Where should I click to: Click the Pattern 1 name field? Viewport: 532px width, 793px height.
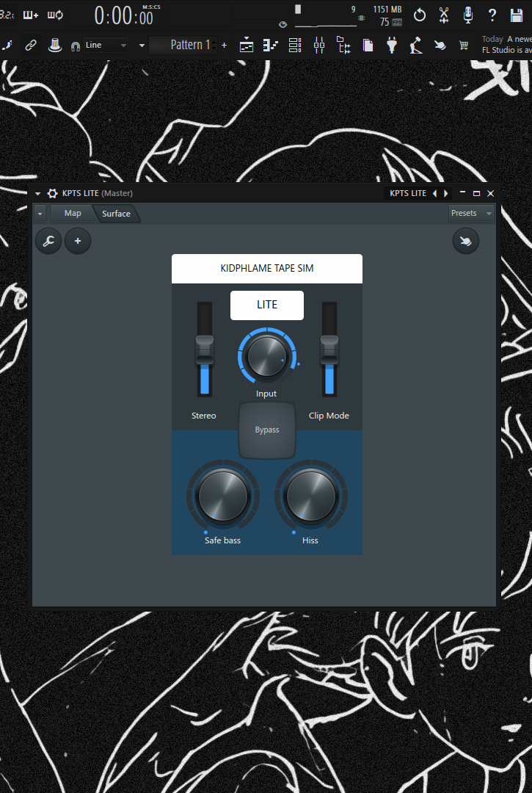point(184,45)
